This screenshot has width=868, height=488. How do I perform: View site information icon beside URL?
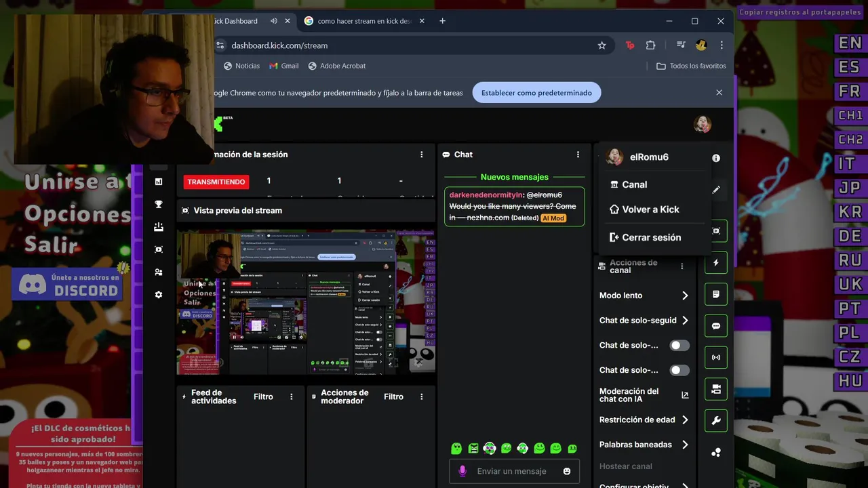(x=220, y=45)
